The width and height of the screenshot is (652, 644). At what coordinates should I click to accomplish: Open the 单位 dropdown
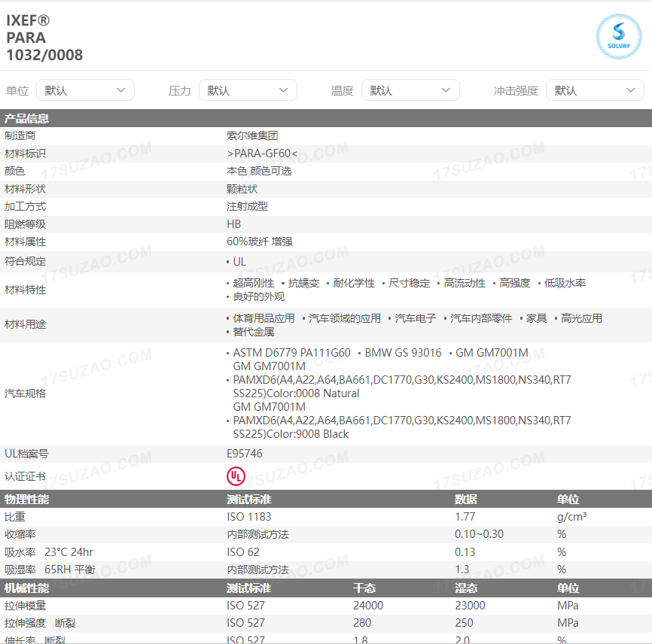click(85, 90)
